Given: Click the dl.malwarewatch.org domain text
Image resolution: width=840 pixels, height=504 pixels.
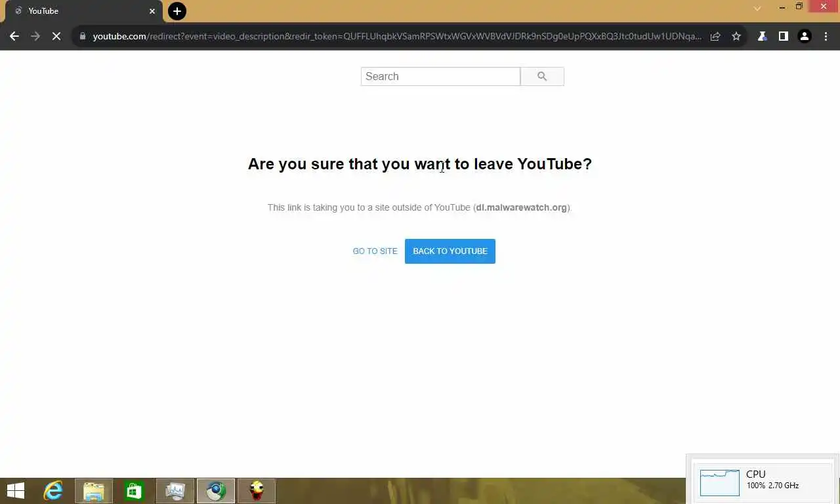Looking at the screenshot, I should [x=522, y=207].
